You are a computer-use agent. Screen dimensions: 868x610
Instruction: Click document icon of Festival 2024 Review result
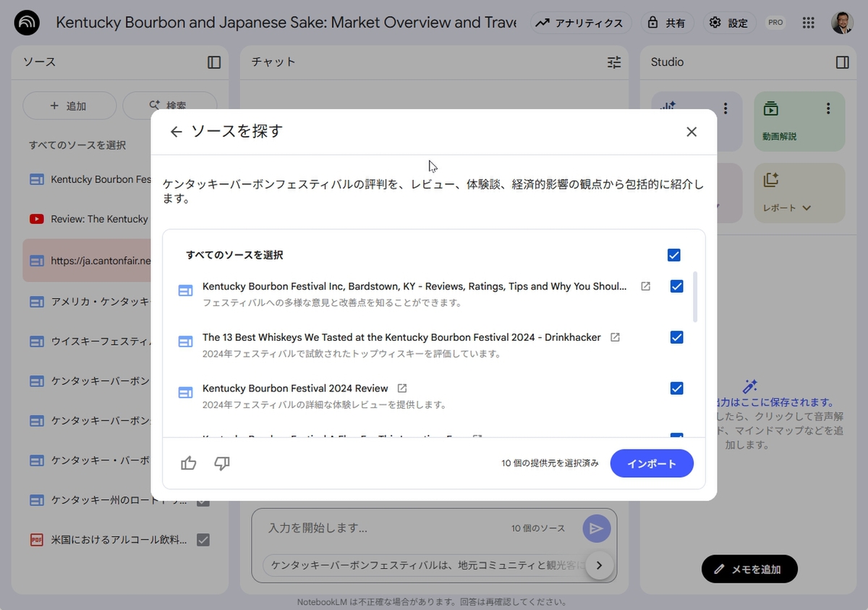[x=185, y=392]
